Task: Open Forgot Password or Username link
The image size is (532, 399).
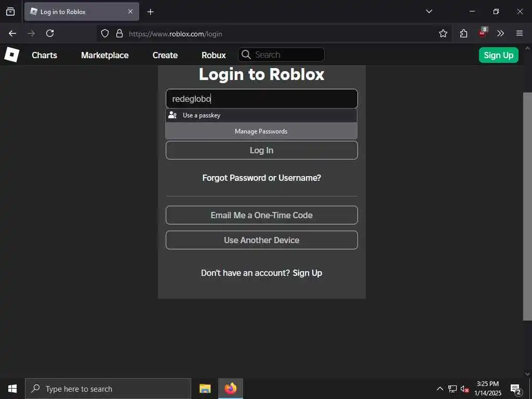Action: 262,178
